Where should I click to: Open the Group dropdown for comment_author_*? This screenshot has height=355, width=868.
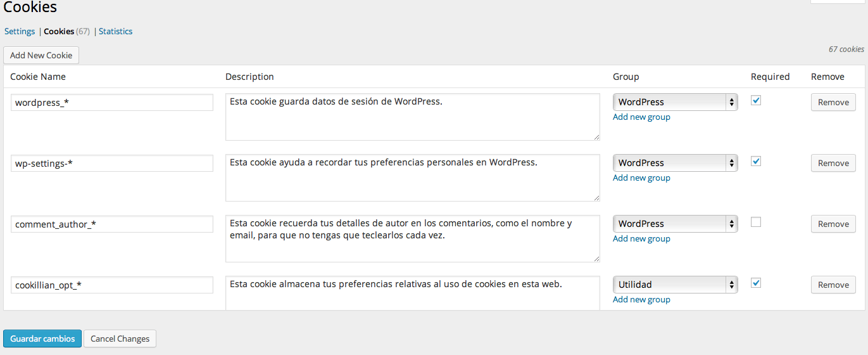tap(676, 224)
